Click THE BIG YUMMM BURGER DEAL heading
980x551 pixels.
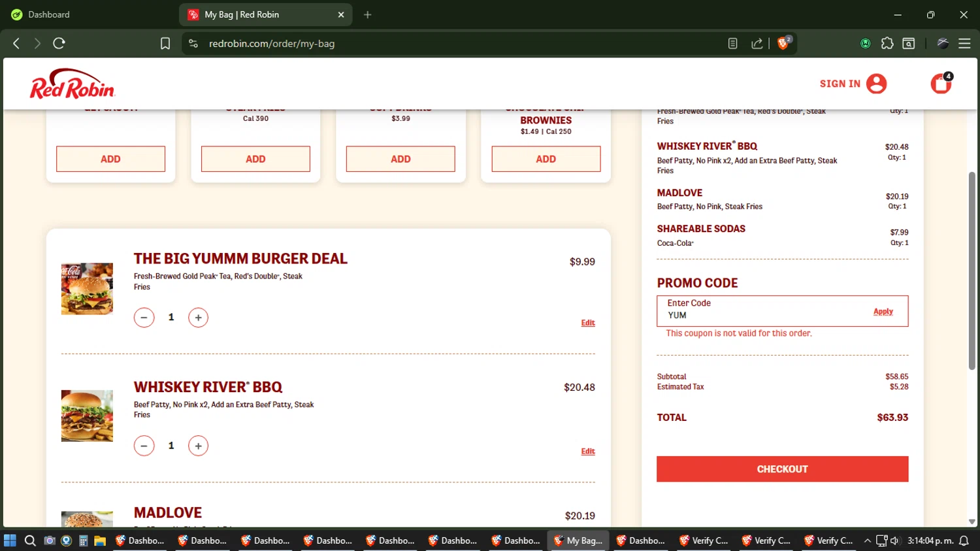coord(240,259)
